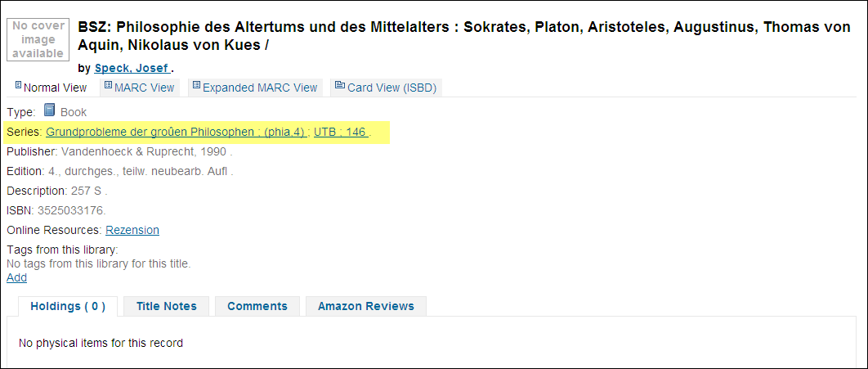Show the Card View (ISBD) label
Viewport: 868px width, 369px height.
(x=392, y=88)
